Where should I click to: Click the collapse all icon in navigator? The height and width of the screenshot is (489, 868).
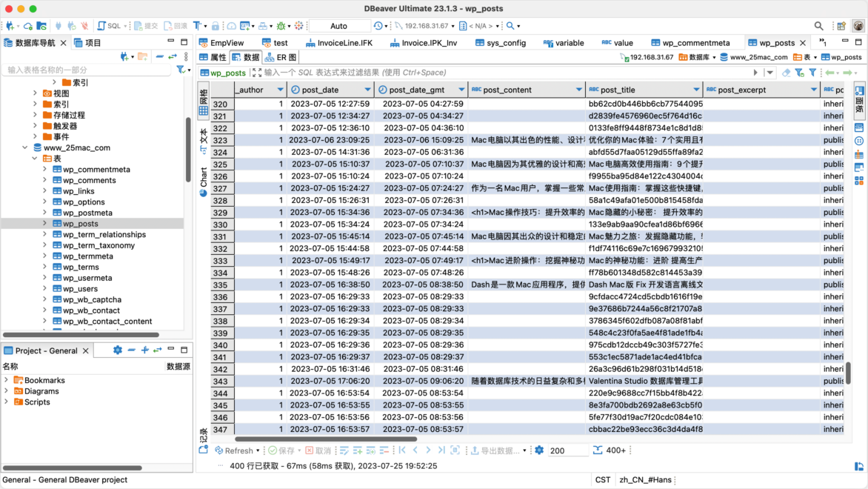point(159,56)
